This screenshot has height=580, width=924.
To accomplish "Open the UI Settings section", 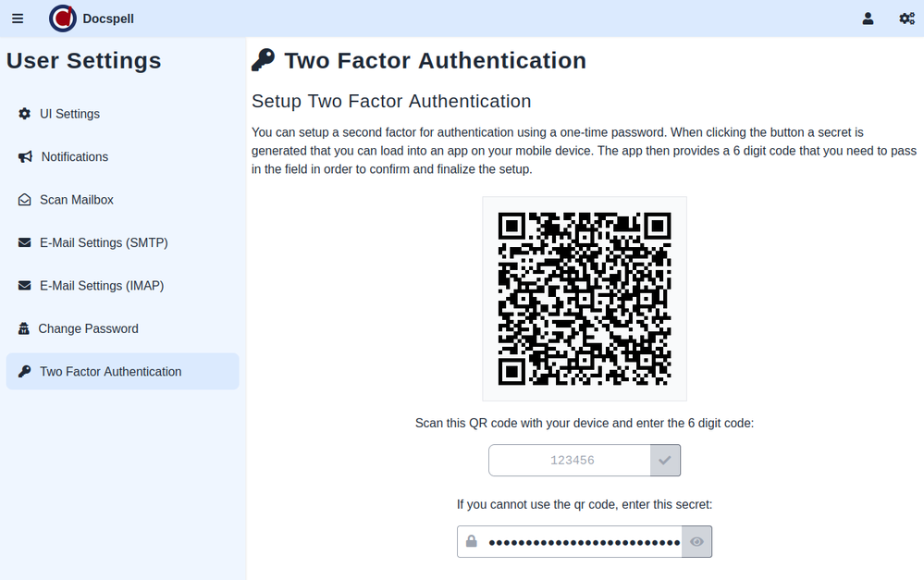I will point(69,114).
